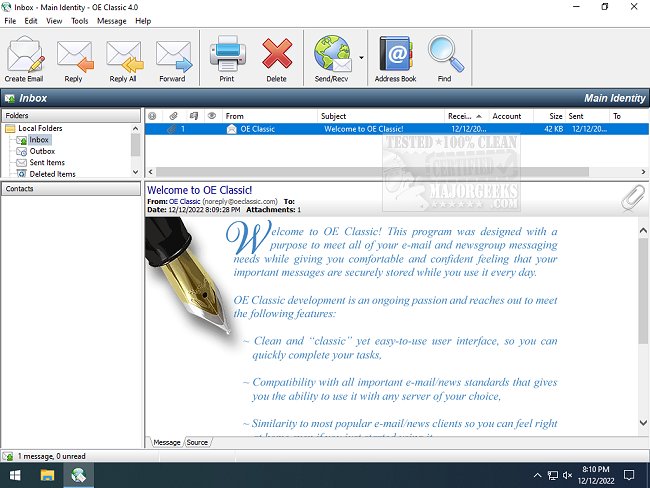Select the Outbox folder
The width and height of the screenshot is (650, 488).
pyautogui.click(x=42, y=152)
